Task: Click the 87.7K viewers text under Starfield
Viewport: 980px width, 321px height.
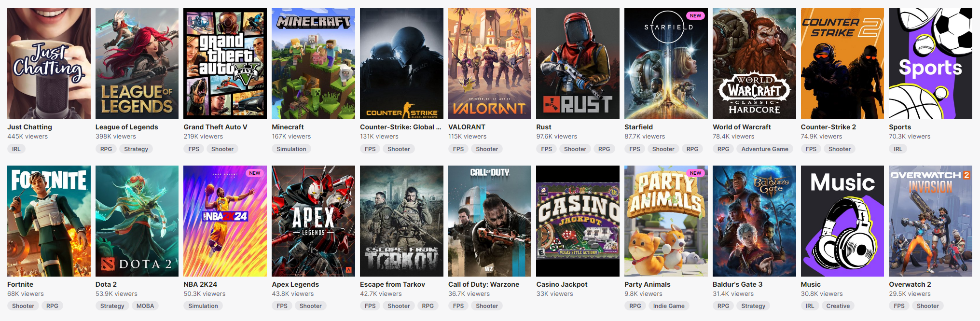Action: 645,137
